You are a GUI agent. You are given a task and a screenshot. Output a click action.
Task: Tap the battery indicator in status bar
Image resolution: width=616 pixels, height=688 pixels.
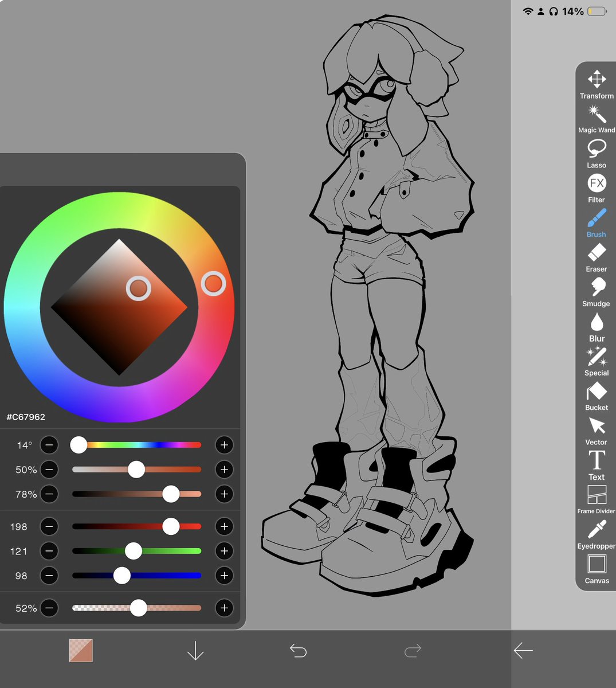(597, 11)
